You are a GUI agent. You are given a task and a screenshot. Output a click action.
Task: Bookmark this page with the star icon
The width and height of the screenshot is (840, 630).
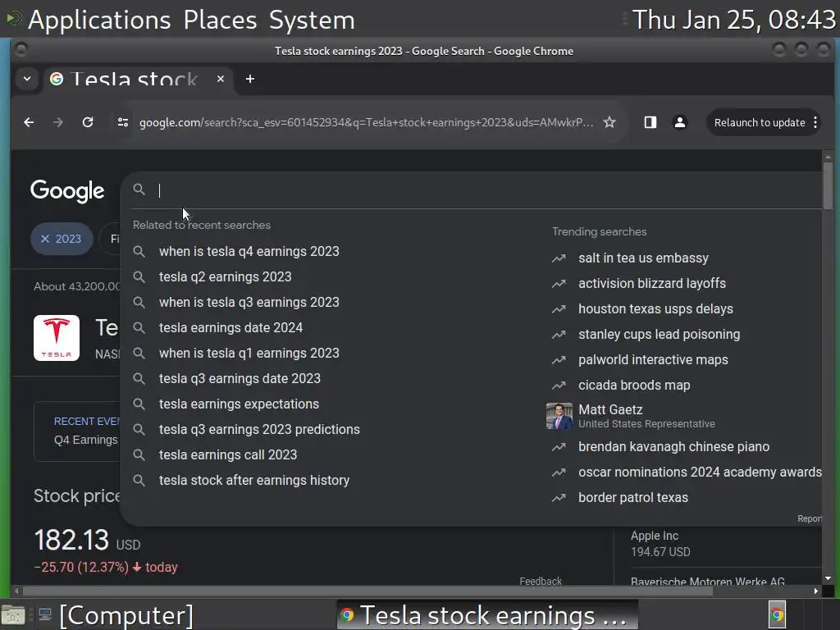click(609, 123)
